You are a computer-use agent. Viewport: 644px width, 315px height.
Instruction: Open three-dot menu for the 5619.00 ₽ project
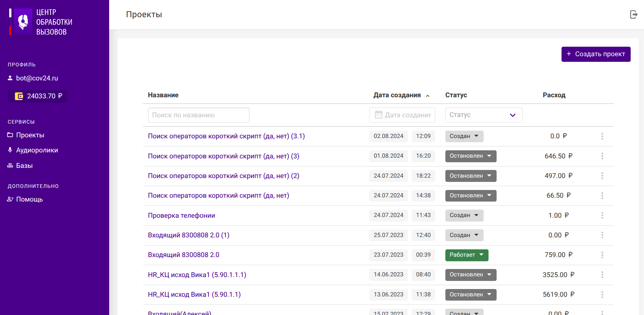(602, 295)
